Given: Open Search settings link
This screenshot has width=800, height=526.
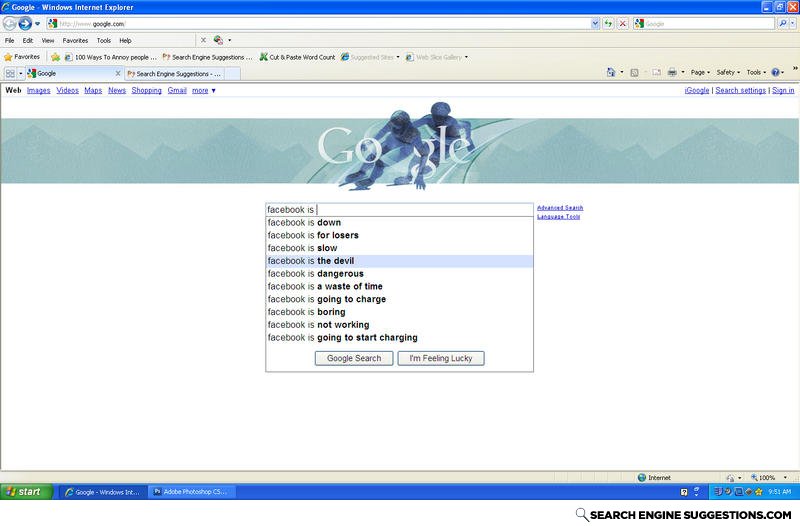Looking at the screenshot, I should (740, 90).
